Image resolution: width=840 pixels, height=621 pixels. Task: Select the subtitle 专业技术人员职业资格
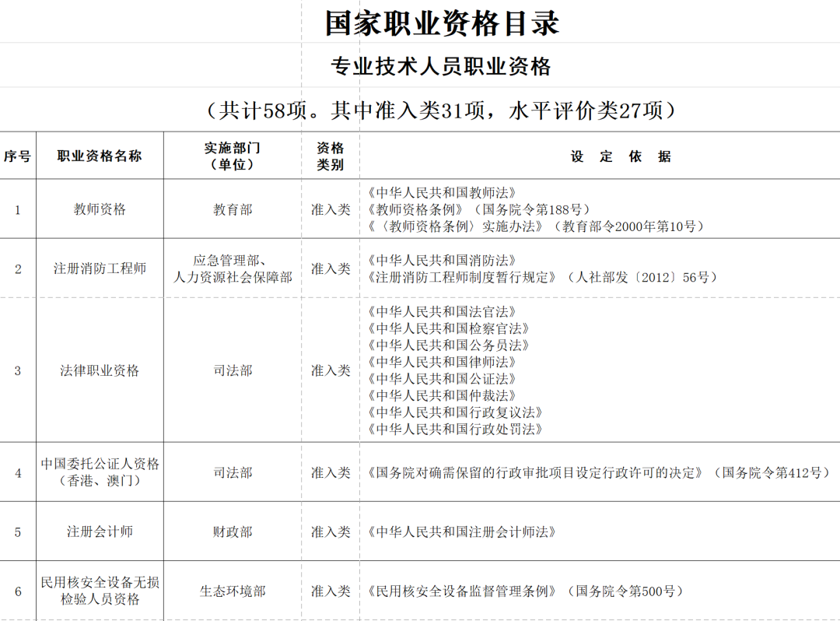pyautogui.click(x=441, y=67)
